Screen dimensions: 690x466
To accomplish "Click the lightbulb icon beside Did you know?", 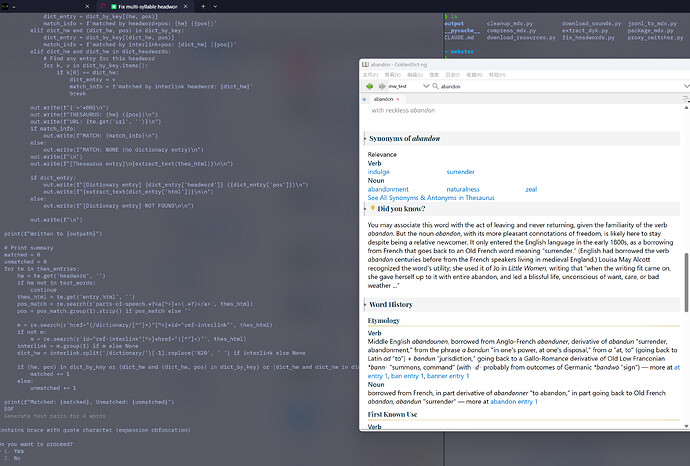I will point(372,208).
